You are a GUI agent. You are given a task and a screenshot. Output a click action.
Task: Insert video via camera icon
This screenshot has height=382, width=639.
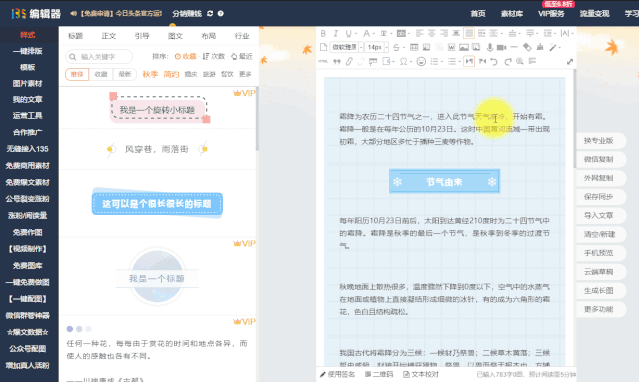coord(501,47)
